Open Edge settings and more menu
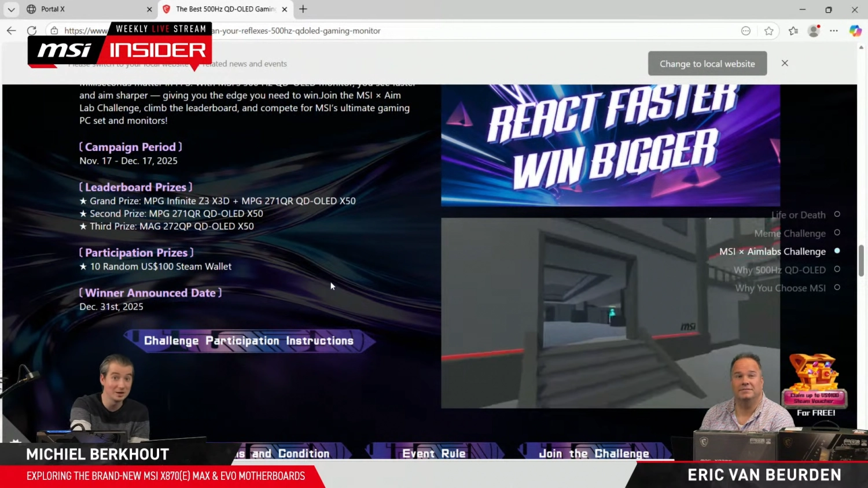The width and height of the screenshot is (868, 488). pos(834,31)
